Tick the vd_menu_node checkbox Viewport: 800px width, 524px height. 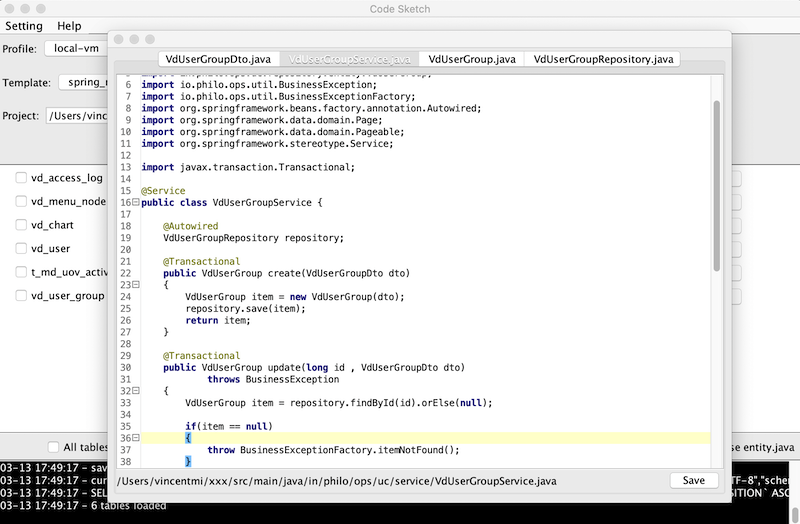point(21,201)
